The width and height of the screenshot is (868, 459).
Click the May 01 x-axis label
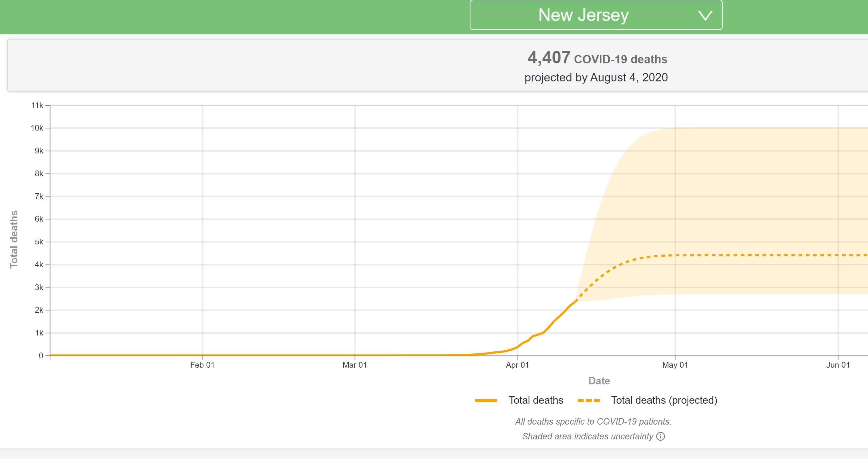click(675, 365)
